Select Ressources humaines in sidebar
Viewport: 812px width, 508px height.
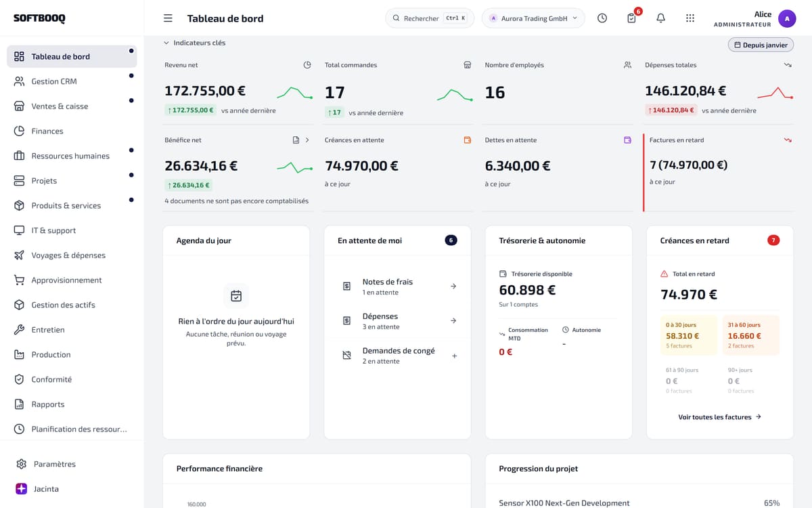(72, 156)
